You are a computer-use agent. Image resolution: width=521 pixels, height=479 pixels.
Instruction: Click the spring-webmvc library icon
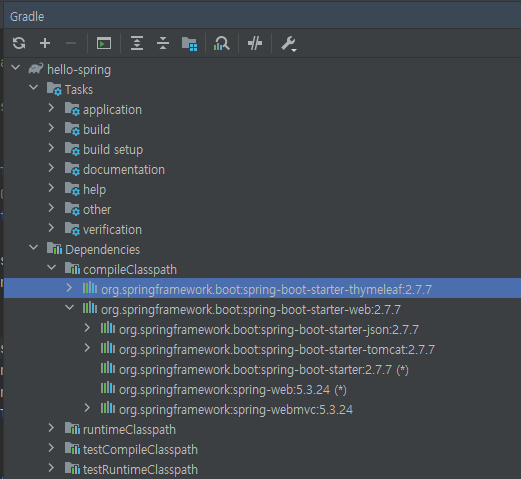108,408
